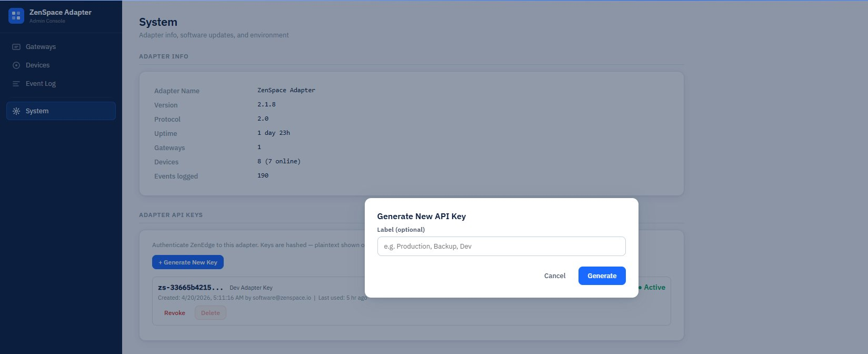Click the System gear icon in sidebar

pyautogui.click(x=16, y=111)
